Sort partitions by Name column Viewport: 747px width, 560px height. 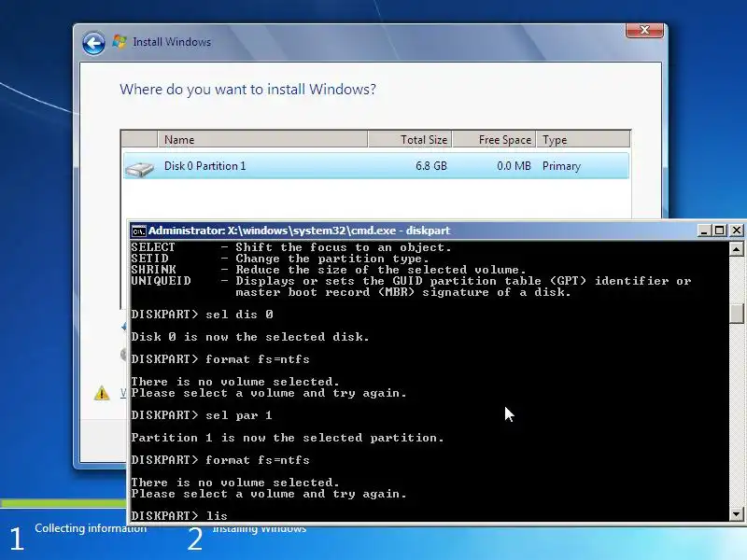click(x=262, y=139)
